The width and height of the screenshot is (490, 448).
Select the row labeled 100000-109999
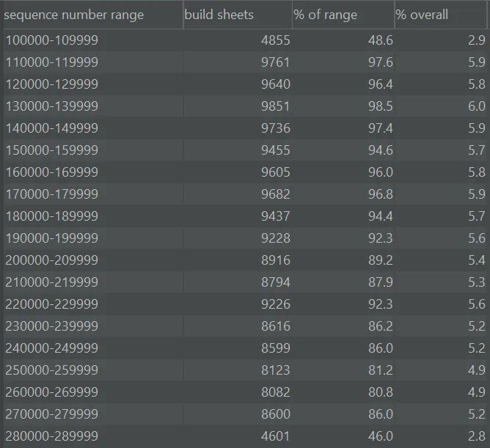(245, 40)
